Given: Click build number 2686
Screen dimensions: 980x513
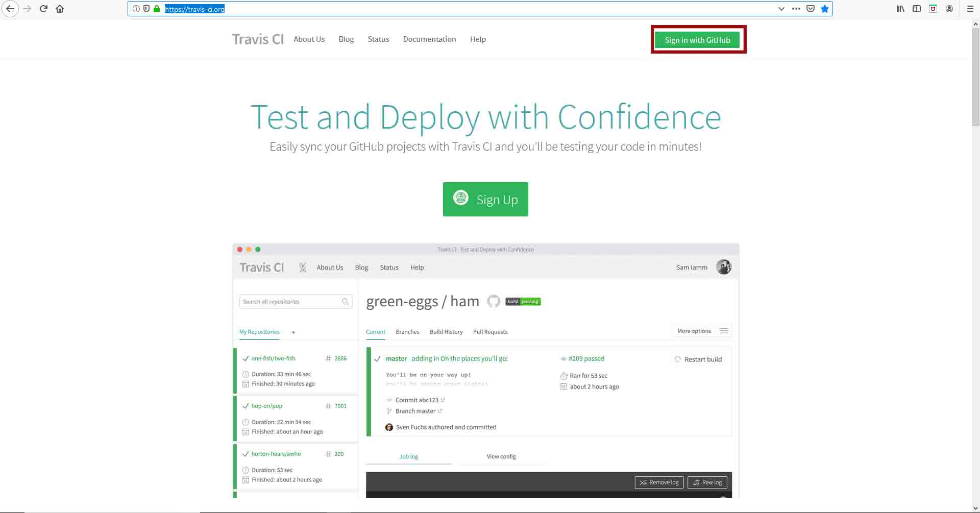Looking at the screenshot, I should coord(340,358).
